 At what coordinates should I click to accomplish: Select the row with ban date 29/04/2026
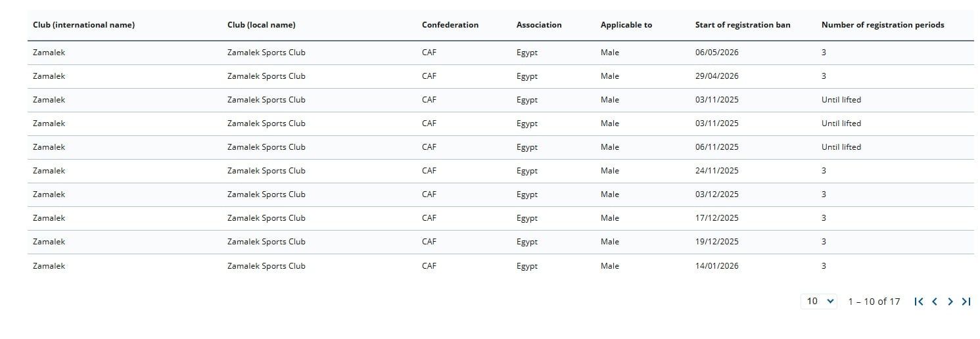(x=501, y=76)
